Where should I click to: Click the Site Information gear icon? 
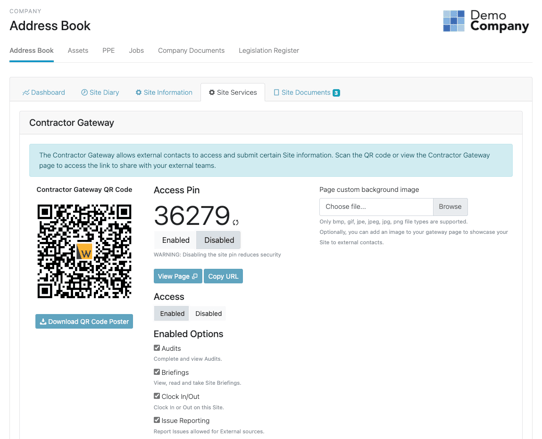139,92
